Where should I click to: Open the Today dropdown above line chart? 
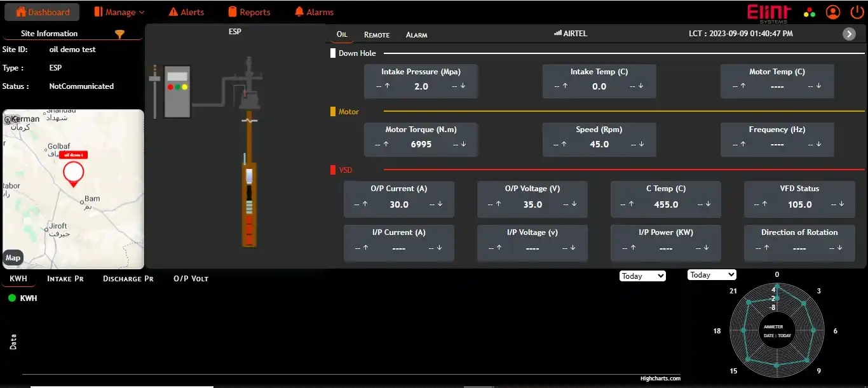[x=642, y=276]
